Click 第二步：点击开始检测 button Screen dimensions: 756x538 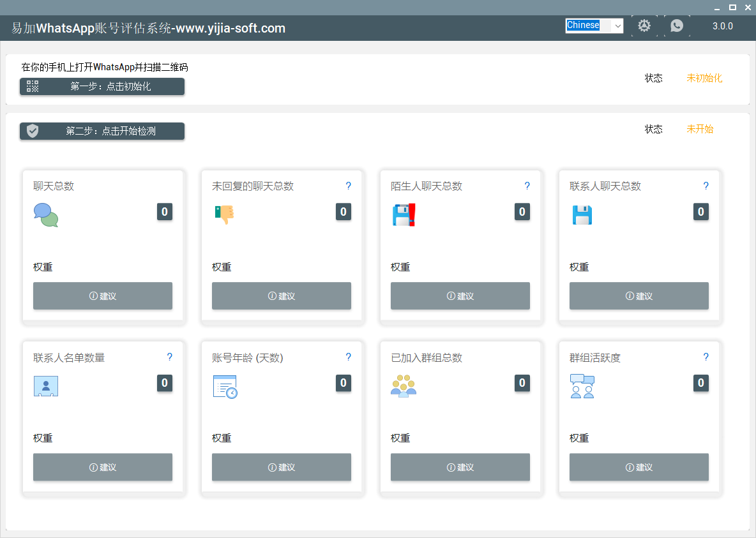pos(102,131)
